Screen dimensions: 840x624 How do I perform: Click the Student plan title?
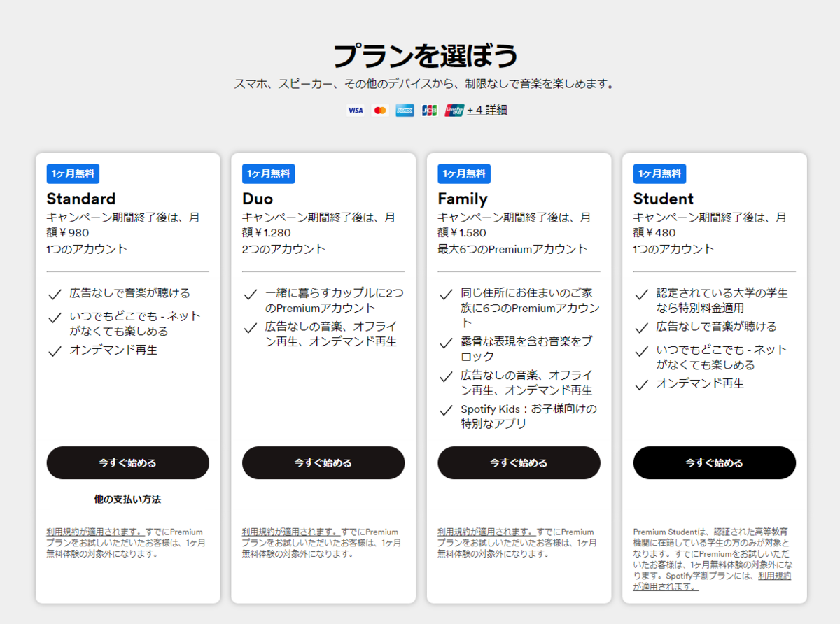664,199
